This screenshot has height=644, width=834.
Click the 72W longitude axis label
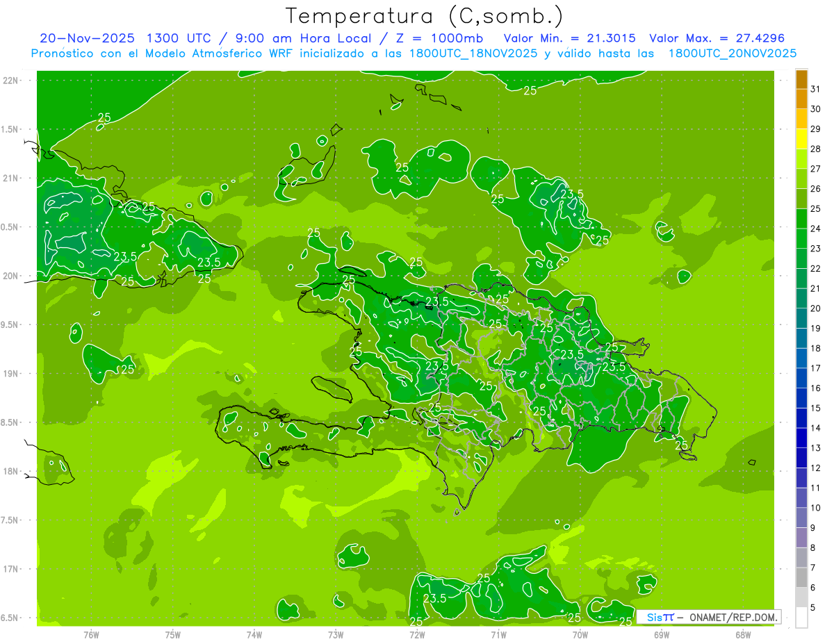click(417, 634)
